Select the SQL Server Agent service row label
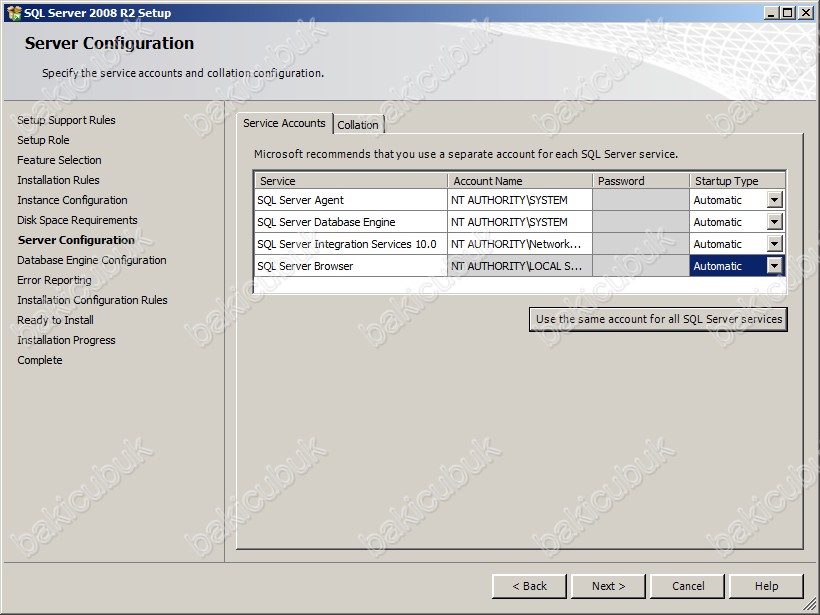Screen dimensions: 820x615 pos(300,200)
